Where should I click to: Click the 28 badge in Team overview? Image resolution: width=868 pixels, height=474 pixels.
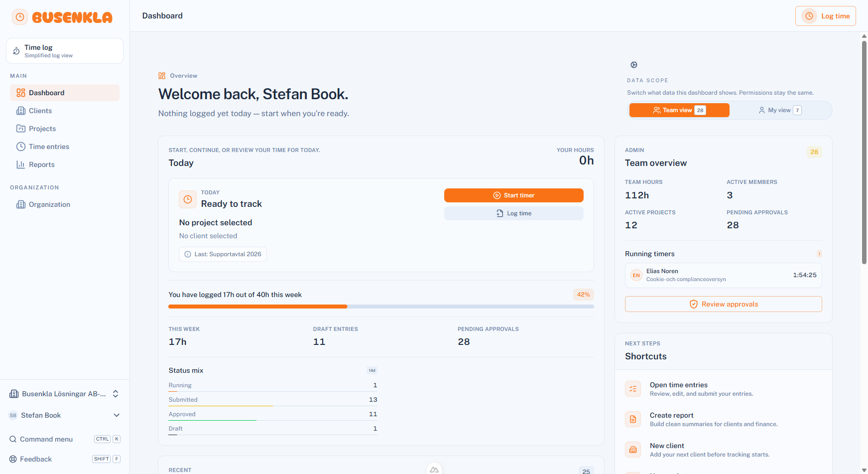tap(814, 152)
